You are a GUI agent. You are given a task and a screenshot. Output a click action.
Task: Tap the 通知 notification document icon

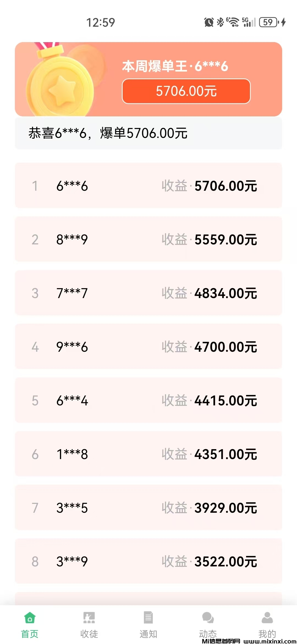pyautogui.click(x=148, y=617)
